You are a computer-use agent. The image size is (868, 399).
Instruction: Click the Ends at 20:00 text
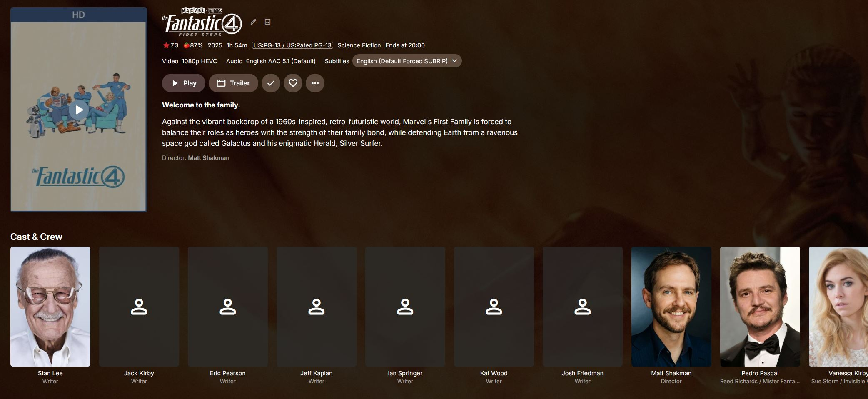pyautogui.click(x=405, y=45)
